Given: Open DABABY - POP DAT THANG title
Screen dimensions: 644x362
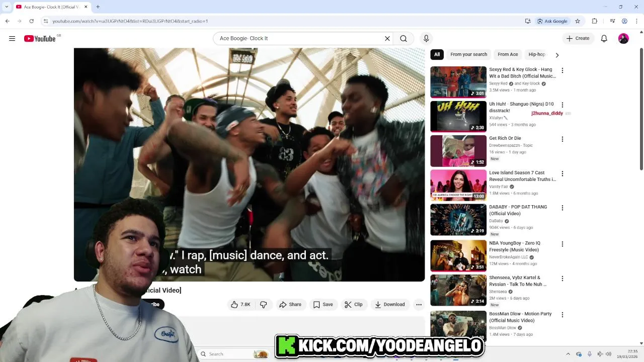Looking at the screenshot, I should 518,210.
